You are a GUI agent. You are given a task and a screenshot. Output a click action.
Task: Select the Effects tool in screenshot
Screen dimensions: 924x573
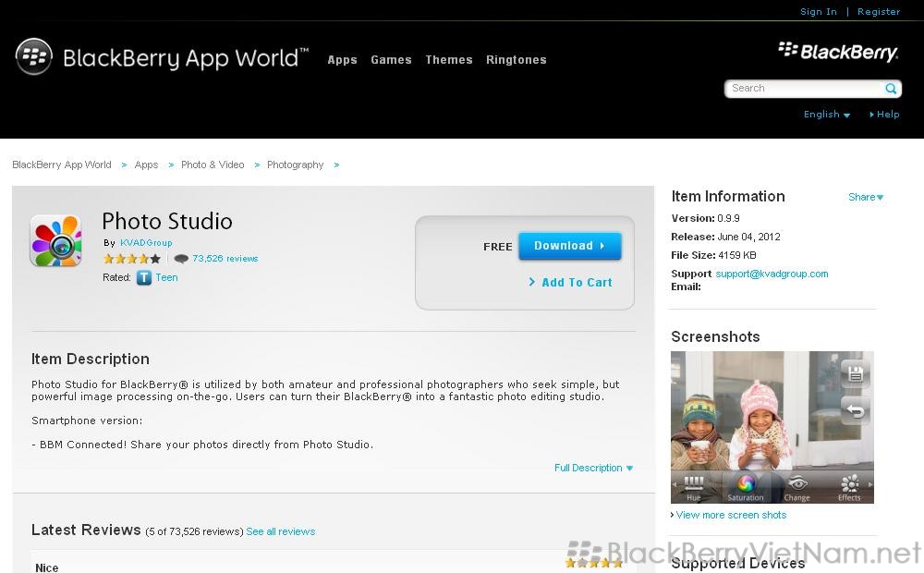coord(849,488)
